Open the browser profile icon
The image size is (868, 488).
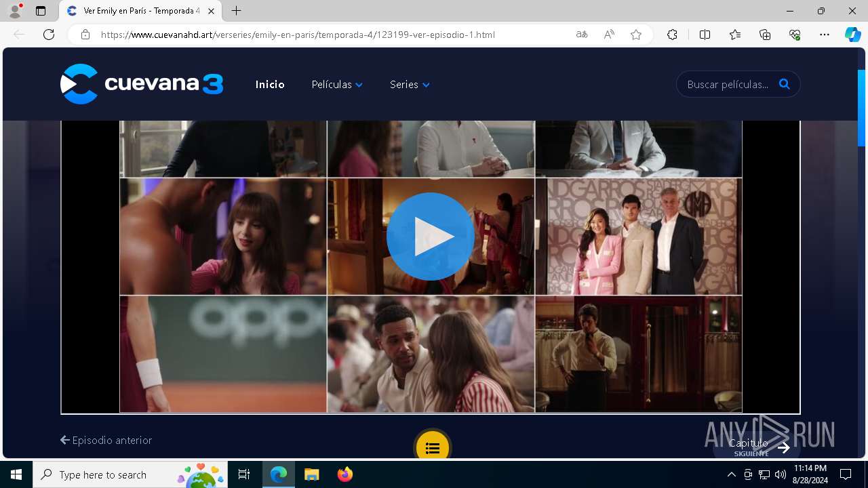point(15,11)
